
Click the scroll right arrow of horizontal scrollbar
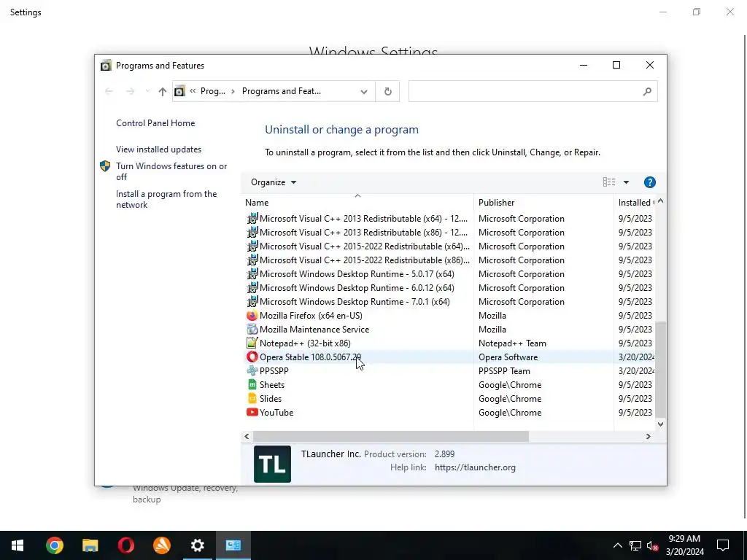point(648,436)
